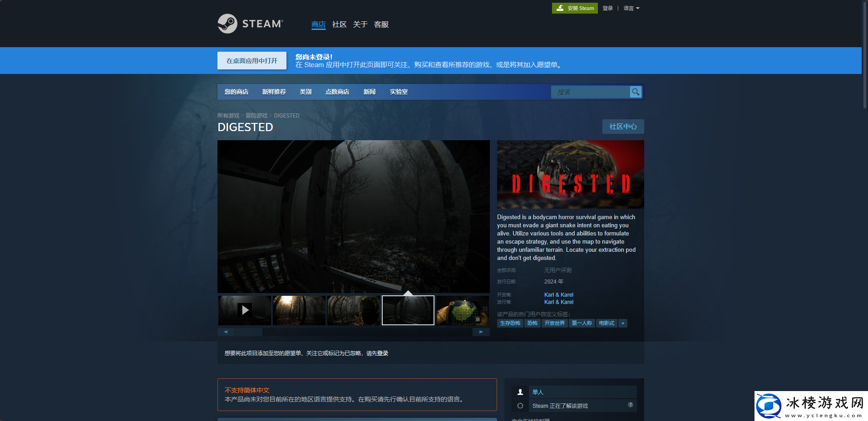Open the Karl & Karel developer link
This screenshot has width=868, height=421.
point(558,295)
